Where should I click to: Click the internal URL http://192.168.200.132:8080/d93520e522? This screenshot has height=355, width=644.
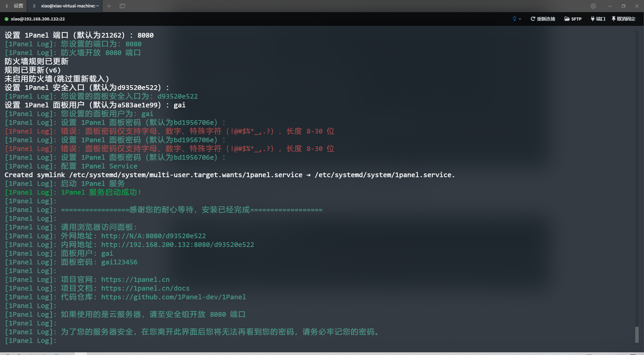(x=177, y=245)
